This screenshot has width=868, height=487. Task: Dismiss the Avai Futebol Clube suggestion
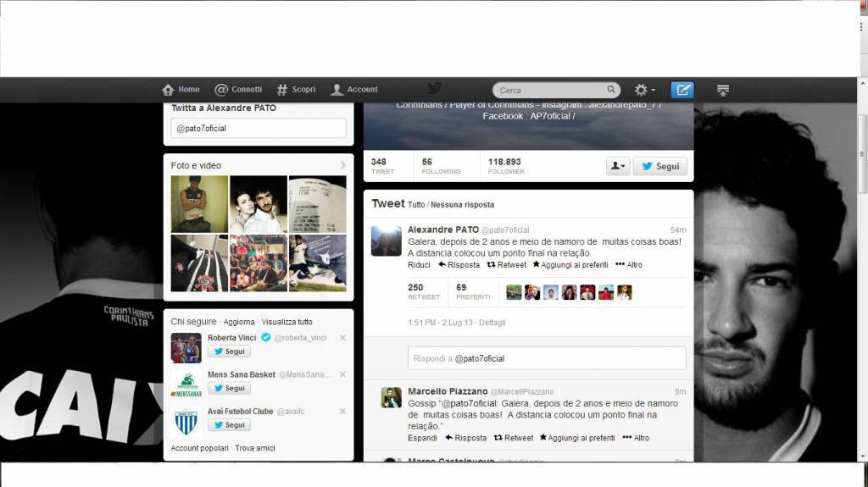[342, 411]
